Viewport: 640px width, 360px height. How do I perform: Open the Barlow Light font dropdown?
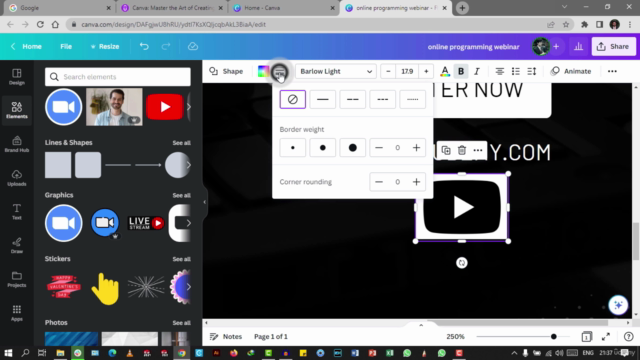(x=336, y=71)
